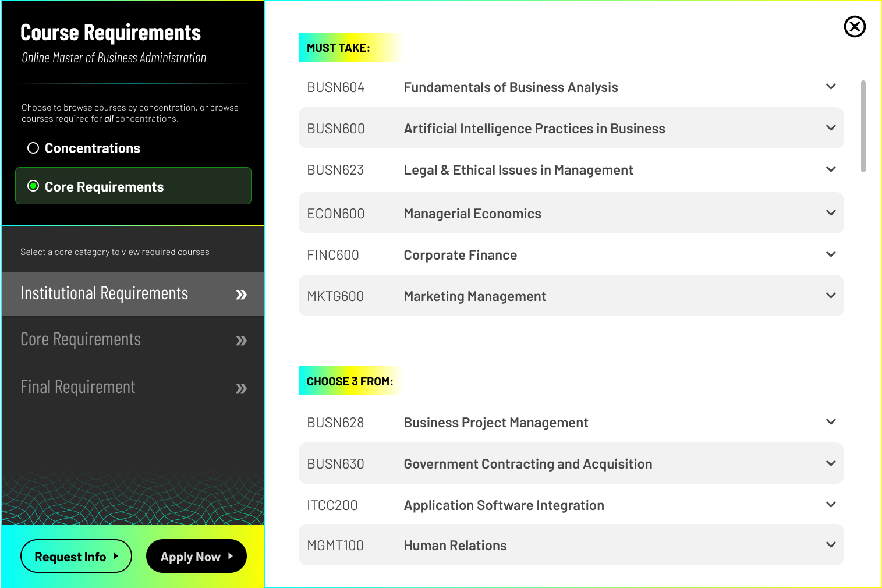Click the chevron for Fundamentals of Business Analysis
Viewport: 882px width, 588px height.
point(831,87)
